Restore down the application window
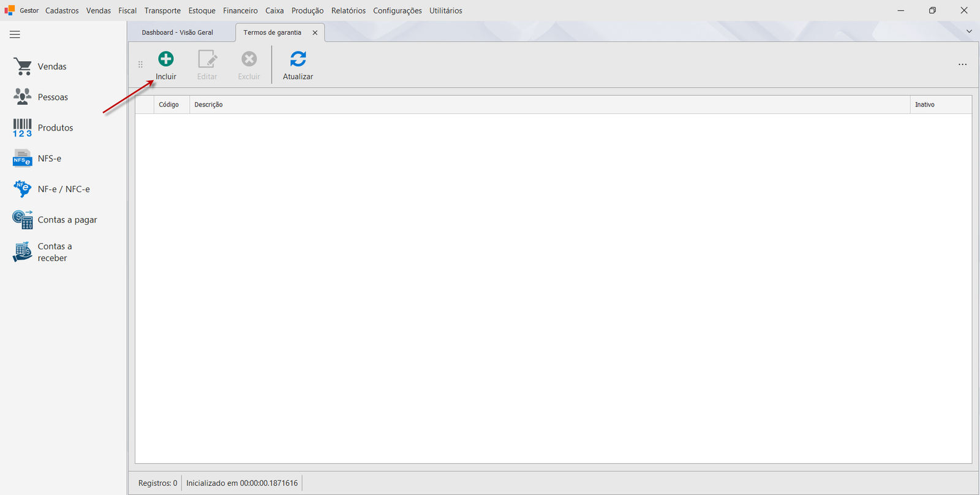The height and width of the screenshot is (495, 980). (932, 10)
